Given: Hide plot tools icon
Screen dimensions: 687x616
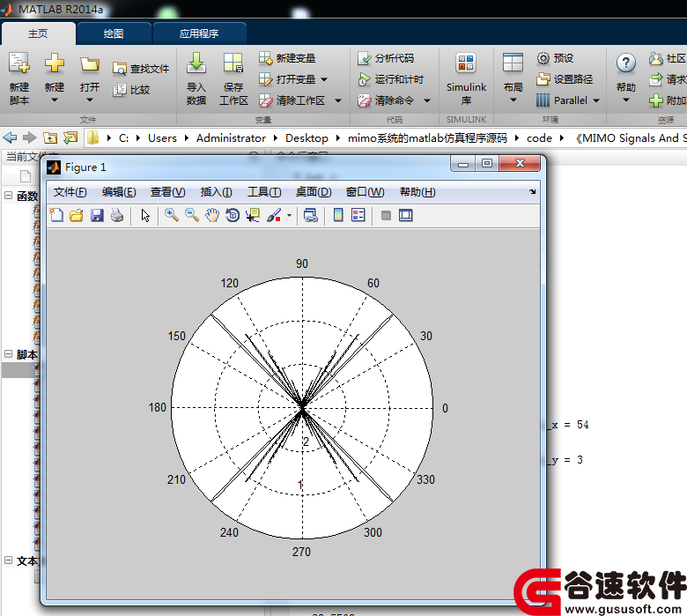Looking at the screenshot, I should (386, 215).
